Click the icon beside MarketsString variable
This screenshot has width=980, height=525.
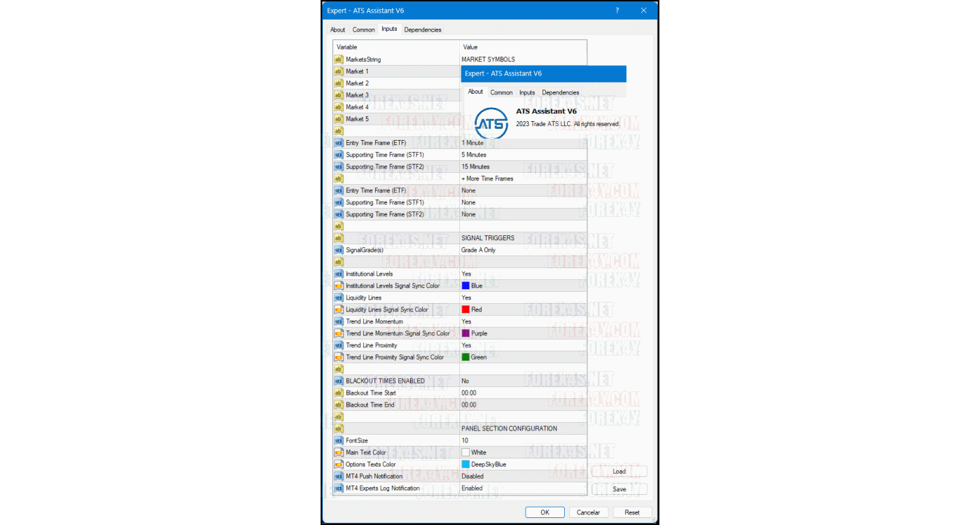(x=339, y=59)
